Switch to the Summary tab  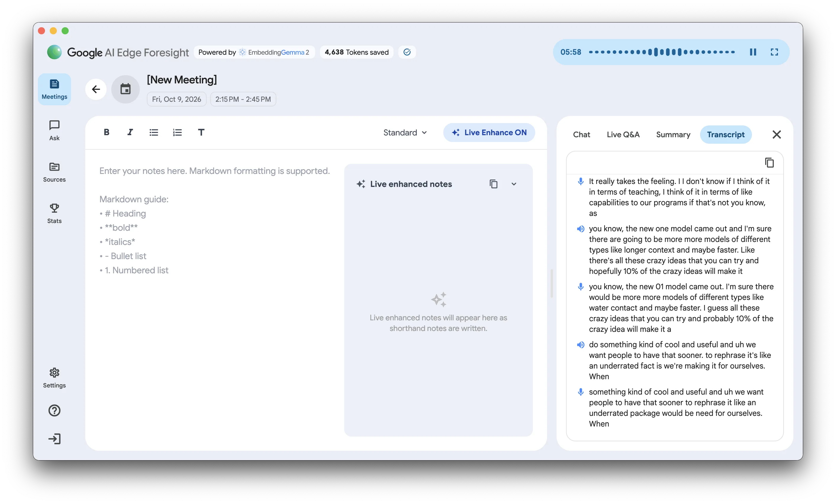click(x=673, y=135)
